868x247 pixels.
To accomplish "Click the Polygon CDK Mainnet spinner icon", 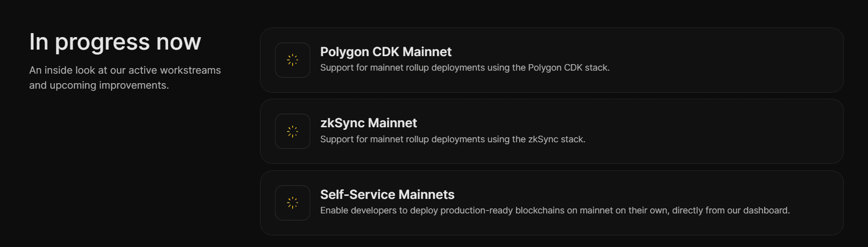I will tap(293, 60).
